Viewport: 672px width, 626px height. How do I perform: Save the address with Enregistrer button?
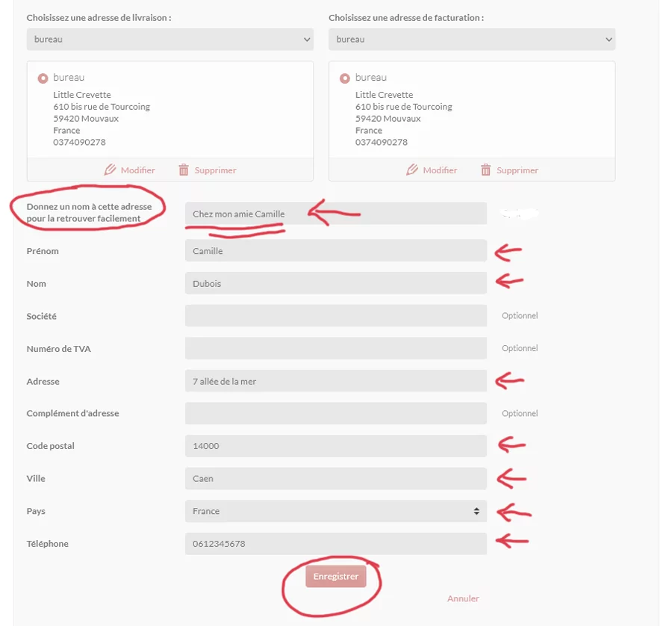(x=336, y=576)
